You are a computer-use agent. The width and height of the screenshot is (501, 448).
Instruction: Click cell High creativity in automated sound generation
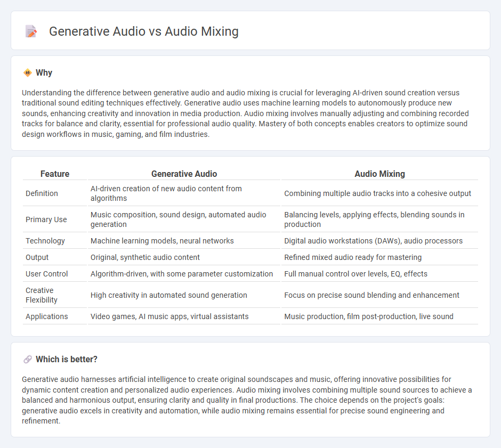[x=184, y=295]
